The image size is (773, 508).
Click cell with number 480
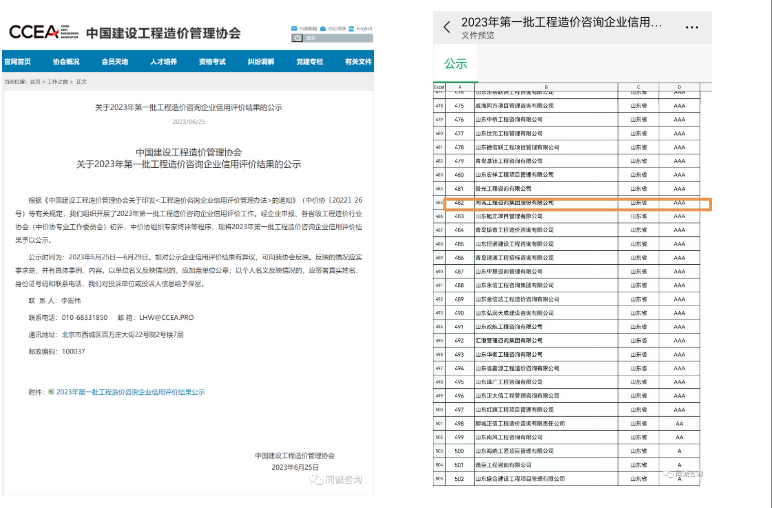459,175
